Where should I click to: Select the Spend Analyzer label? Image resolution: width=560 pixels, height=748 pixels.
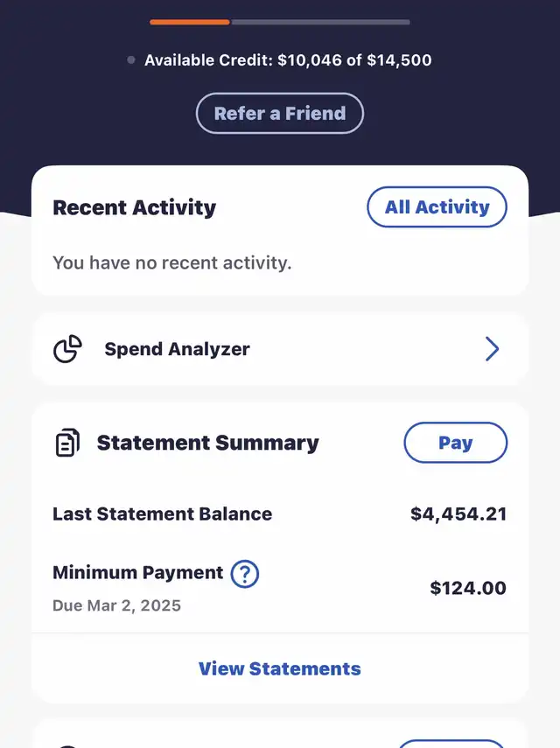click(x=177, y=349)
